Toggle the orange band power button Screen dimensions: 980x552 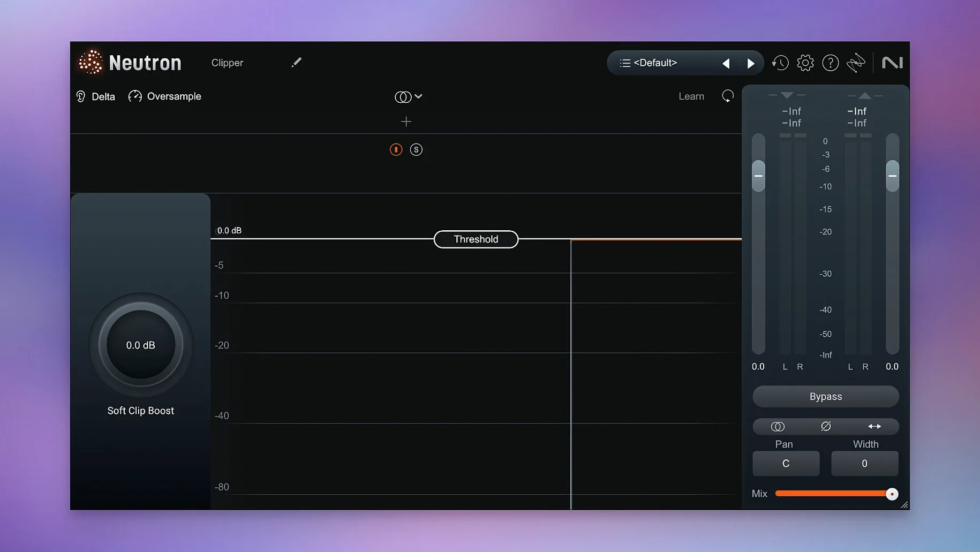[396, 149]
